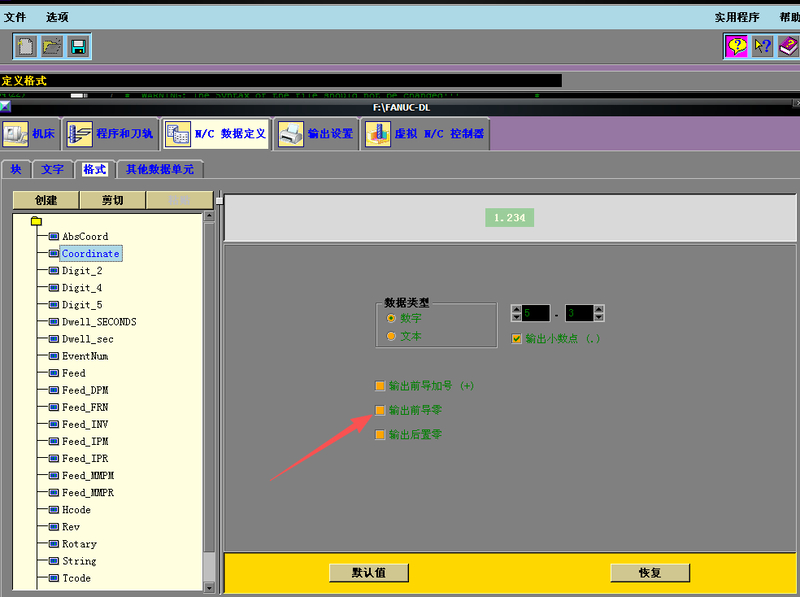Select Coordinate format in tree
This screenshot has height=597, width=800.
pyautogui.click(x=91, y=254)
